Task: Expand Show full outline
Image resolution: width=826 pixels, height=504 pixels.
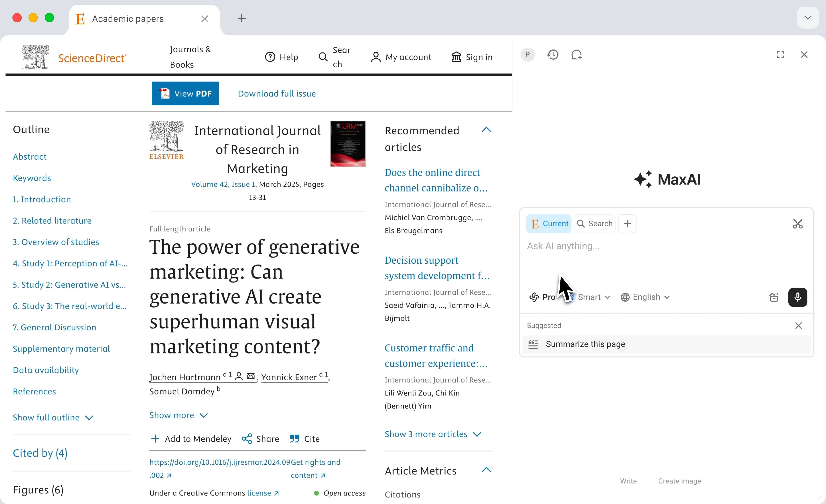Action: (53, 417)
